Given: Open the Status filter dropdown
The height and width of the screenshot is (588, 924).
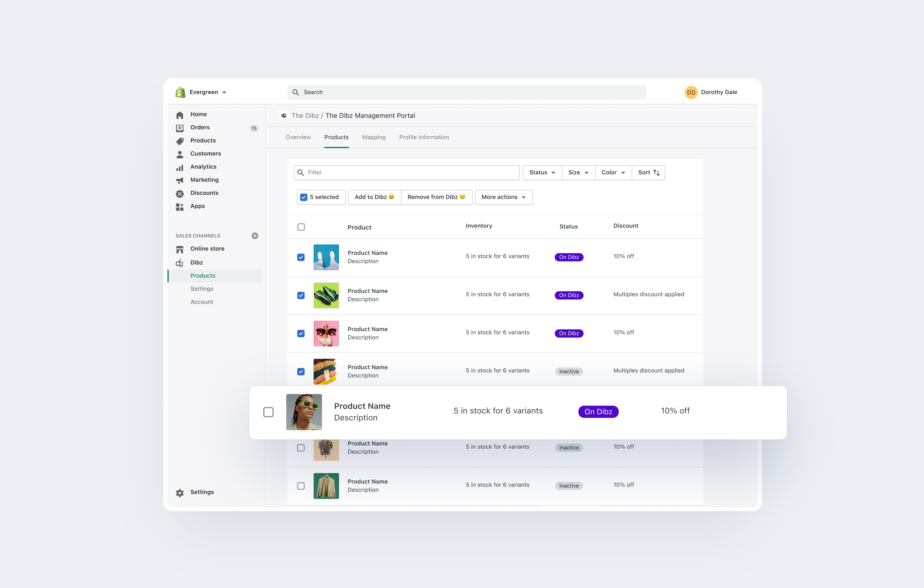Looking at the screenshot, I should click(541, 172).
